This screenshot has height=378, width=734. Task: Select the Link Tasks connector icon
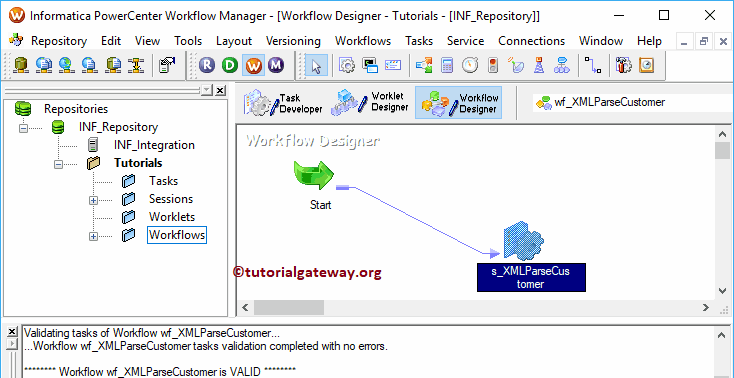coord(593,65)
